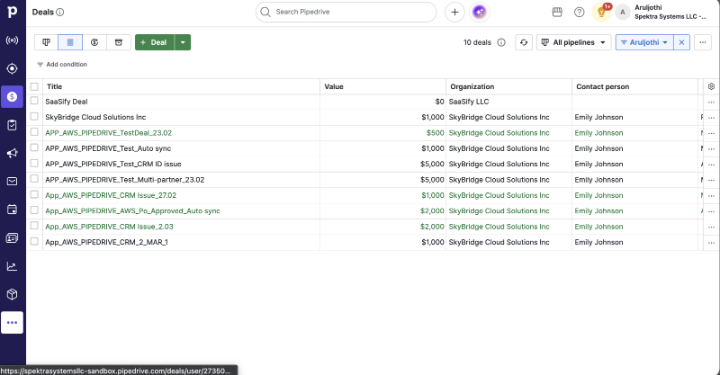Clear the Aruljothi filter with X
This screenshot has width=720, height=375.
pyautogui.click(x=682, y=42)
